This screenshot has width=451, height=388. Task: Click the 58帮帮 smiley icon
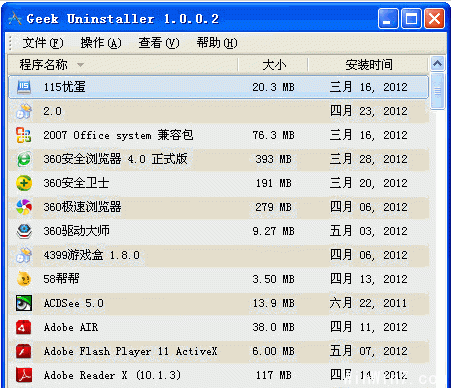(24, 279)
